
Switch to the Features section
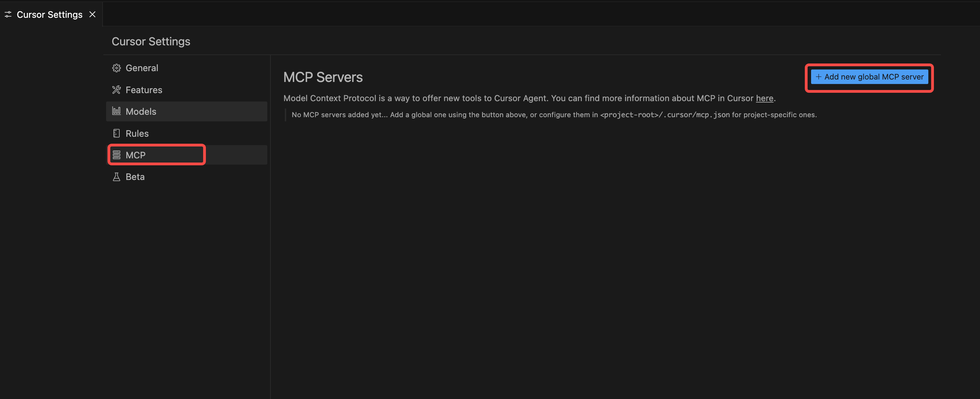pyautogui.click(x=144, y=90)
